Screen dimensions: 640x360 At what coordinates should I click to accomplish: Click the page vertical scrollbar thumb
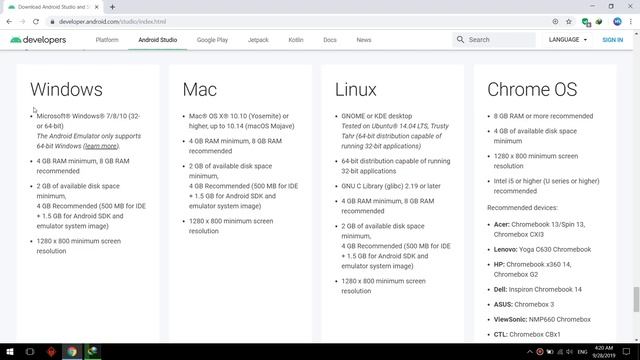coord(636,299)
